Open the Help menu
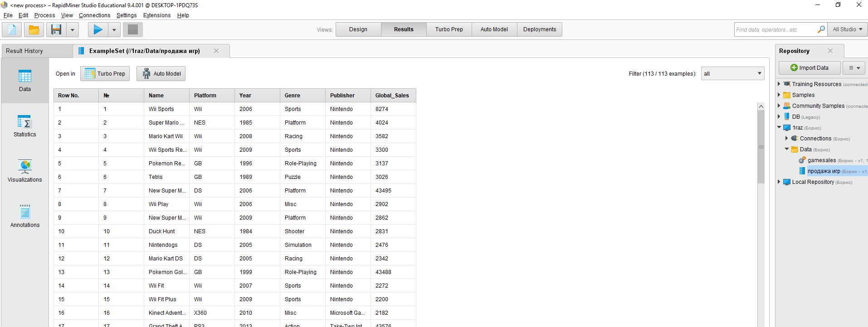Viewport: 868px width, 327px height. point(183,15)
